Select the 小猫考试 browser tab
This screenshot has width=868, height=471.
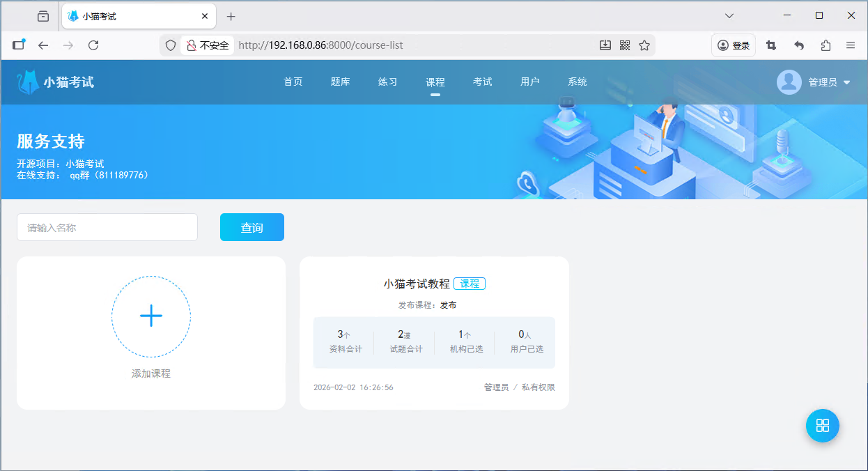pyautogui.click(x=138, y=16)
